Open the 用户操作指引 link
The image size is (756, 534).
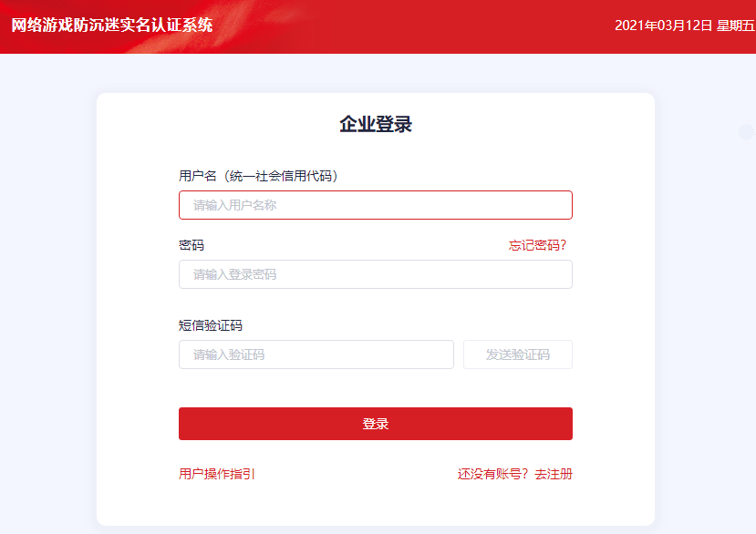217,474
